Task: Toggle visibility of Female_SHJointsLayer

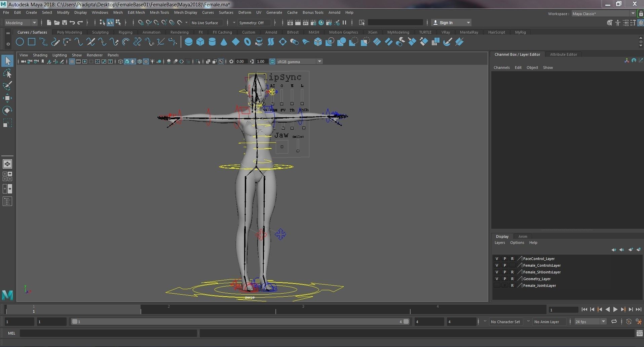Action: [497, 272]
